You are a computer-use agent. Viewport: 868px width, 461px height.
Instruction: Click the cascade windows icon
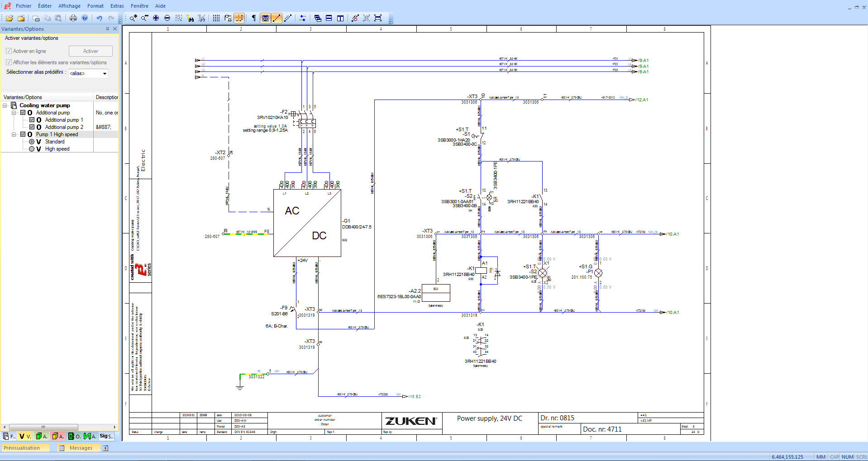click(318, 18)
